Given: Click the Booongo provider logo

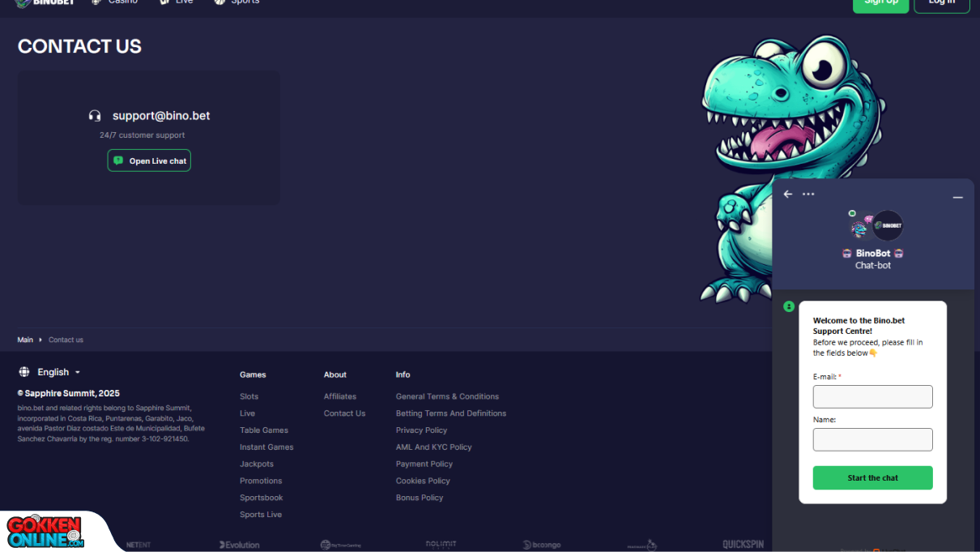Looking at the screenshot, I should 542,545.
